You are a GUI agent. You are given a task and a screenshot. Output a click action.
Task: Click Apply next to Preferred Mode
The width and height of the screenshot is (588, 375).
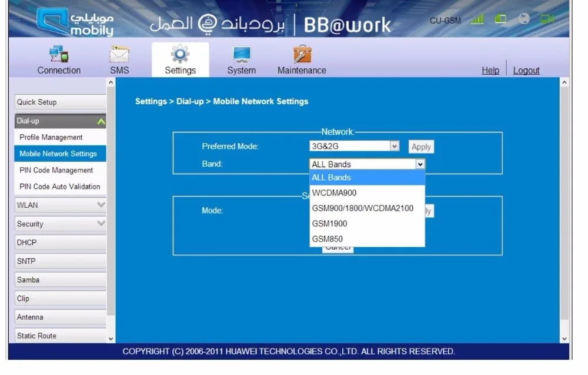(x=421, y=147)
